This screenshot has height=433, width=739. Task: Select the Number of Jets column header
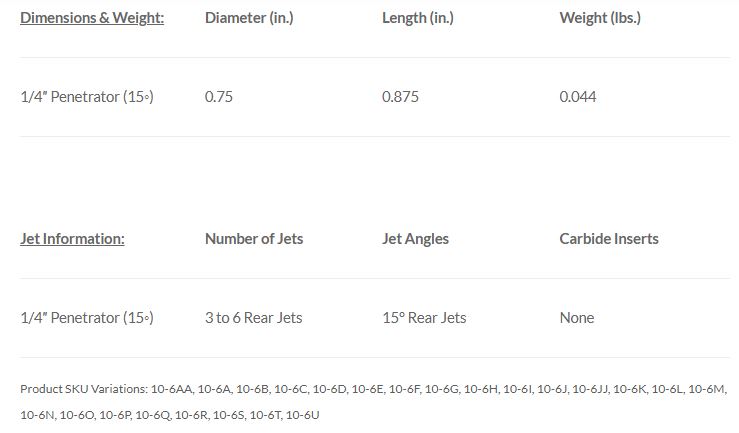(x=254, y=239)
